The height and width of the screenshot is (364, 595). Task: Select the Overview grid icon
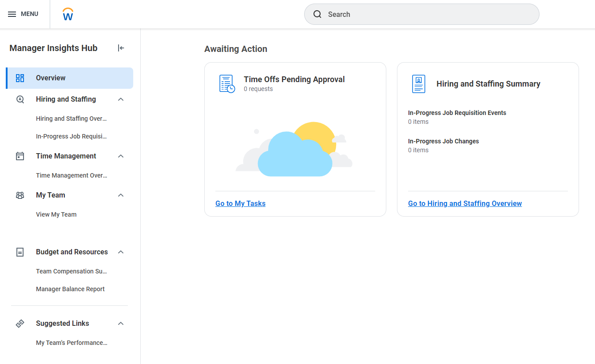click(x=20, y=78)
